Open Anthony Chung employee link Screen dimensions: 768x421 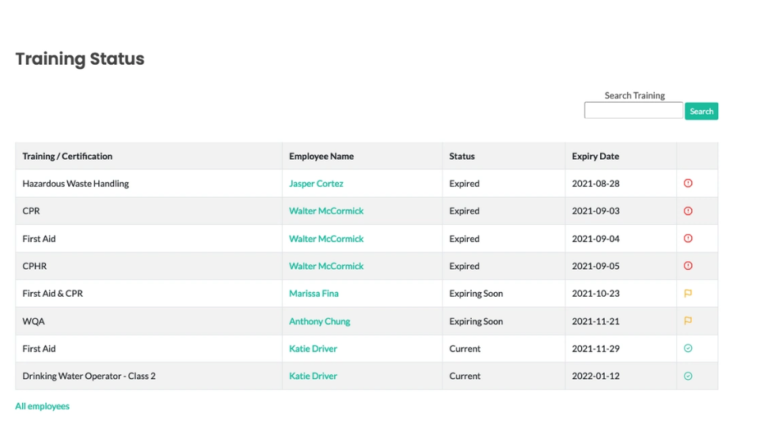(x=319, y=321)
